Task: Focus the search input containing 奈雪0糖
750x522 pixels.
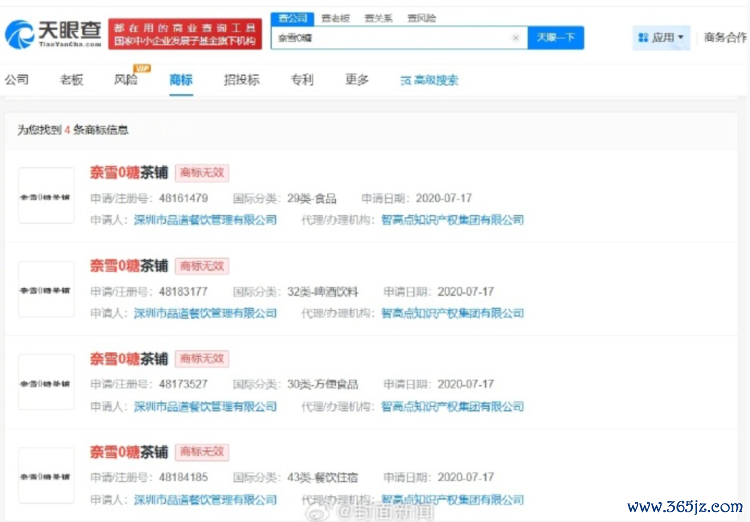Action: (x=399, y=38)
